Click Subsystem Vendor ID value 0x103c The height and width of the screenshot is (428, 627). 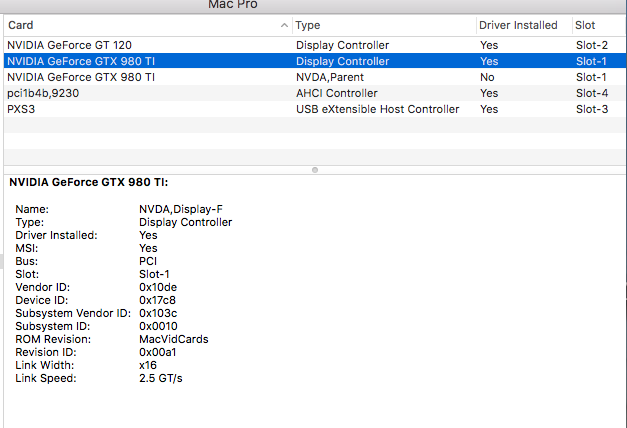(x=158, y=313)
